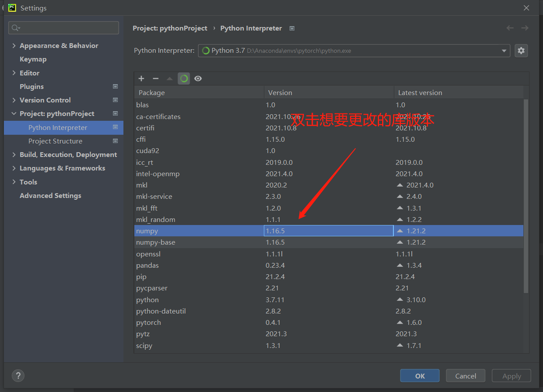Expand the Tools section
543x392 pixels.
point(14,182)
